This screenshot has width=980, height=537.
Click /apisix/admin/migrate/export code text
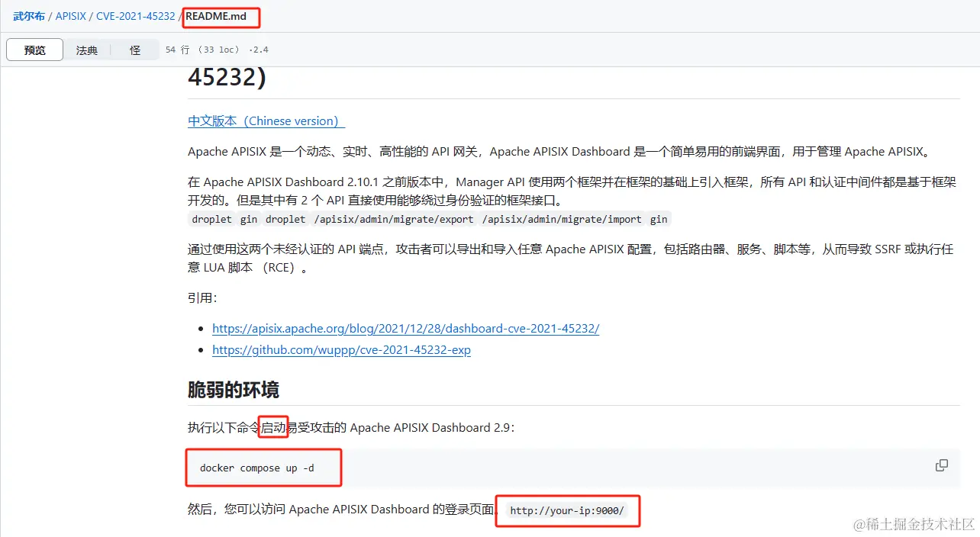392,219
